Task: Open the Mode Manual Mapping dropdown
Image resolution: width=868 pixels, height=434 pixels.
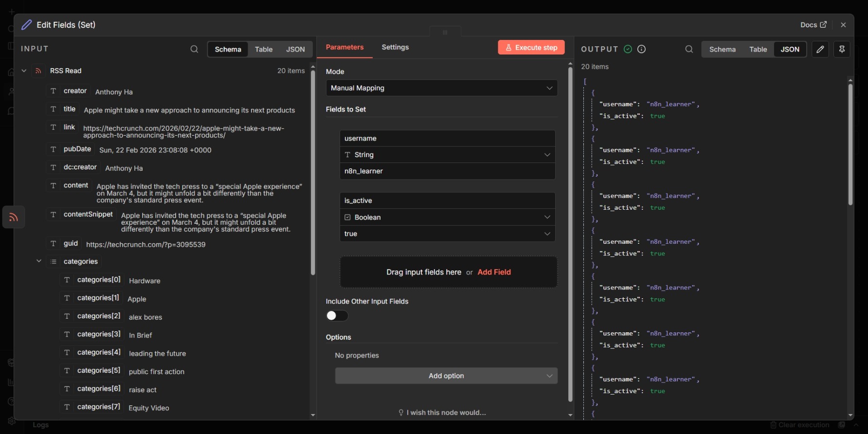Action: (x=441, y=88)
